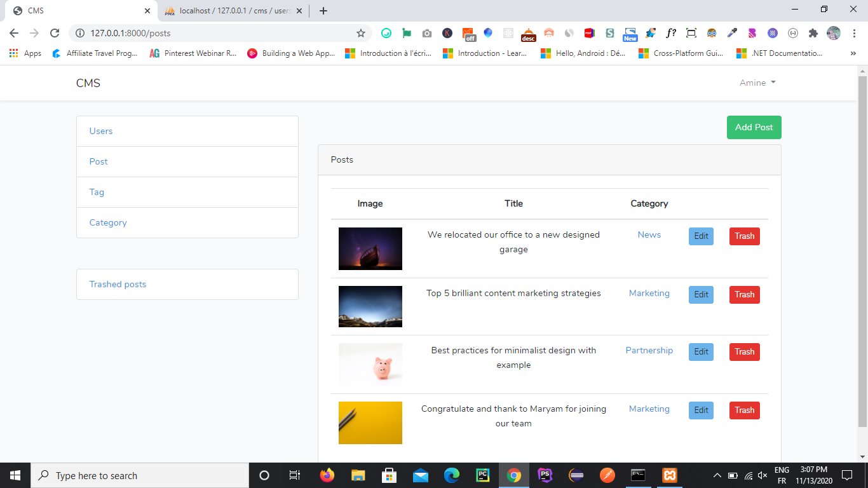Open a new browser tab
The width and height of the screenshot is (868, 488).
coord(323,11)
